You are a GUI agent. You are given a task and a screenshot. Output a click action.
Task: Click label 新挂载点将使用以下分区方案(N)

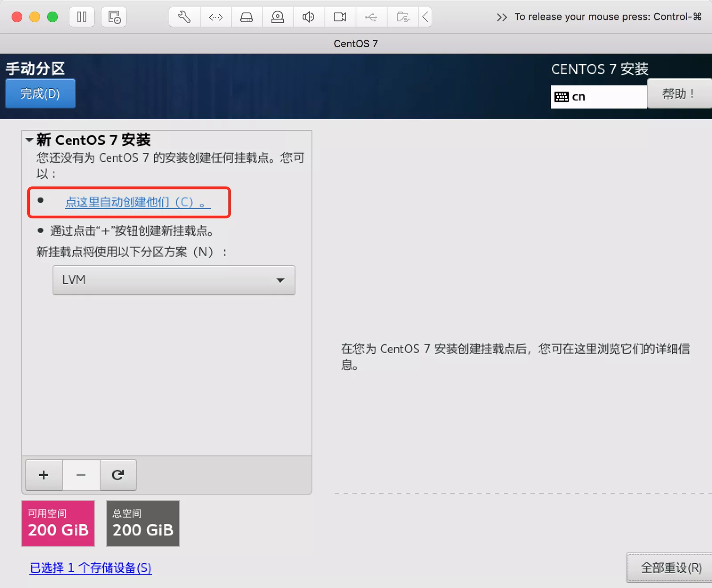pyautogui.click(x=132, y=252)
